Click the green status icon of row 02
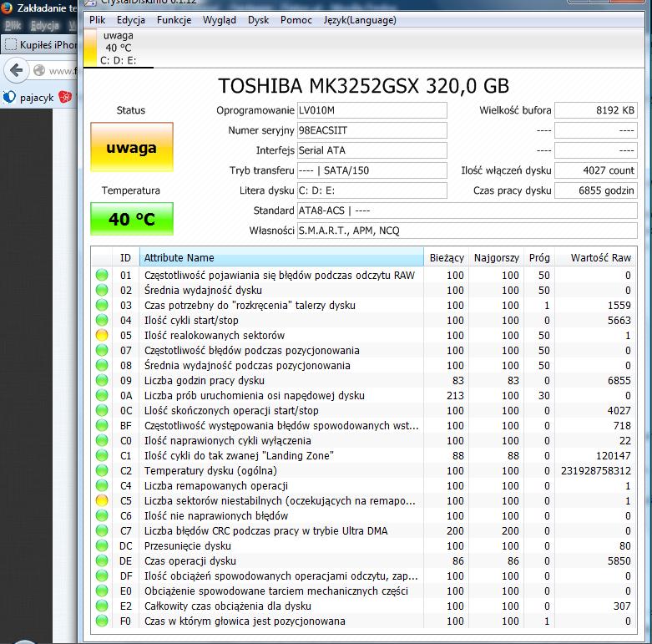Viewport: 652px width, 644px height. pos(102,290)
